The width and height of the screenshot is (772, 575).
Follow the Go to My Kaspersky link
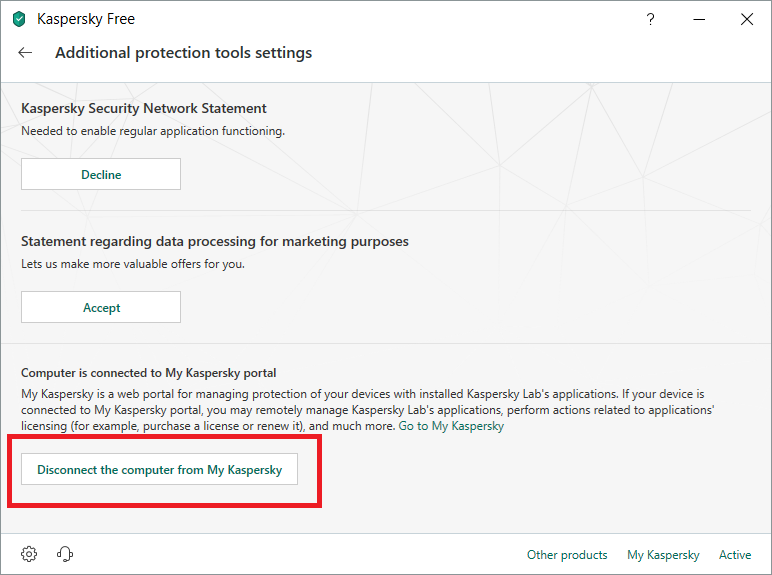point(451,426)
